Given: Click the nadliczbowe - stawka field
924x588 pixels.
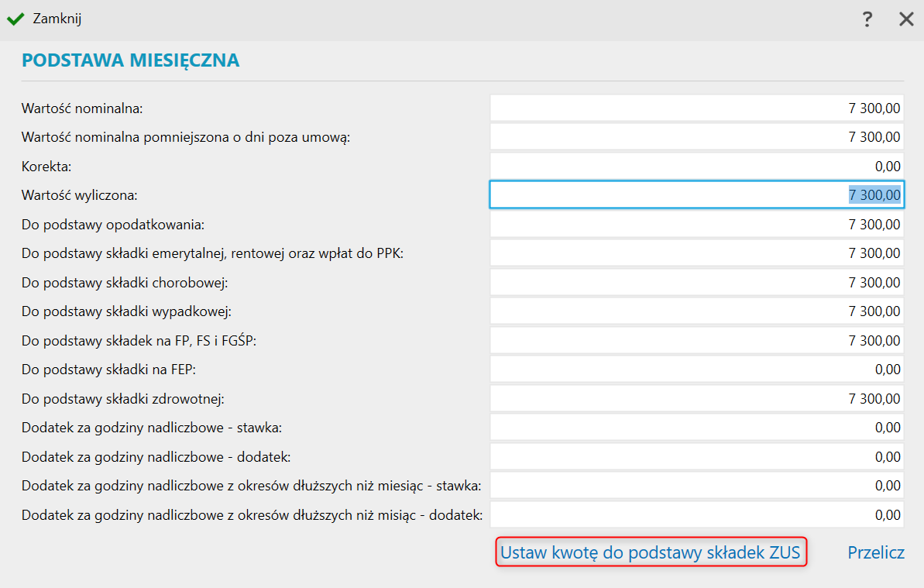Looking at the screenshot, I should click(x=696, y=427).
